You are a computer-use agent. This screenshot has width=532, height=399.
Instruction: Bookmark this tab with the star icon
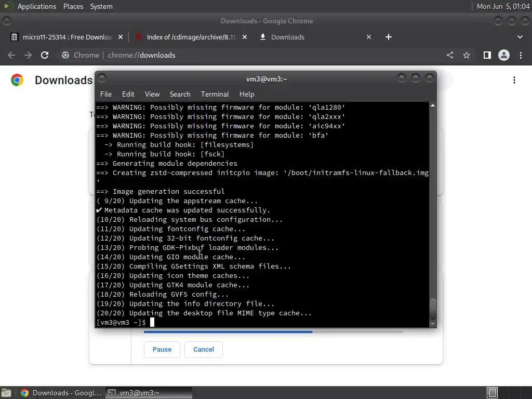467,55
